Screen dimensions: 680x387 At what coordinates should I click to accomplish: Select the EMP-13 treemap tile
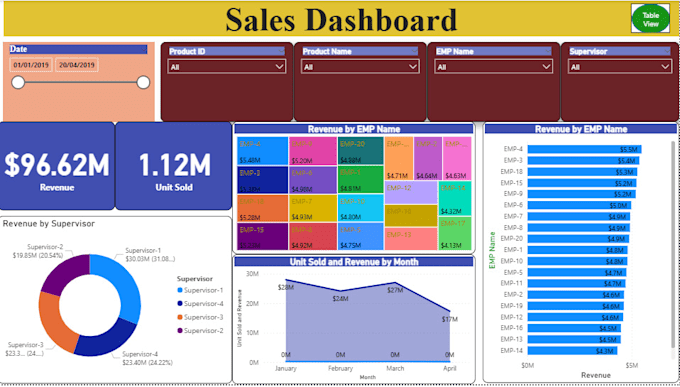pos(411,239)
